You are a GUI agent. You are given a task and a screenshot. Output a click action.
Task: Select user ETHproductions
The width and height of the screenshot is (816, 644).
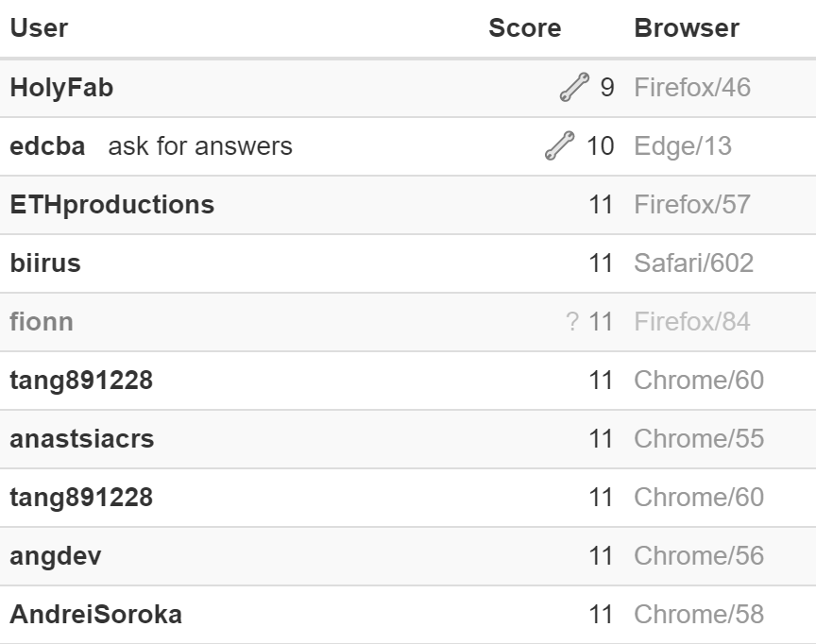[111, 205]
